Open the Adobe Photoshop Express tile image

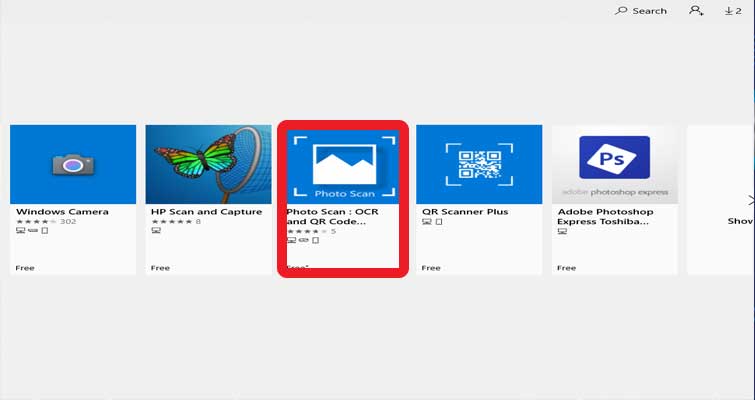[x=614, y=165]
